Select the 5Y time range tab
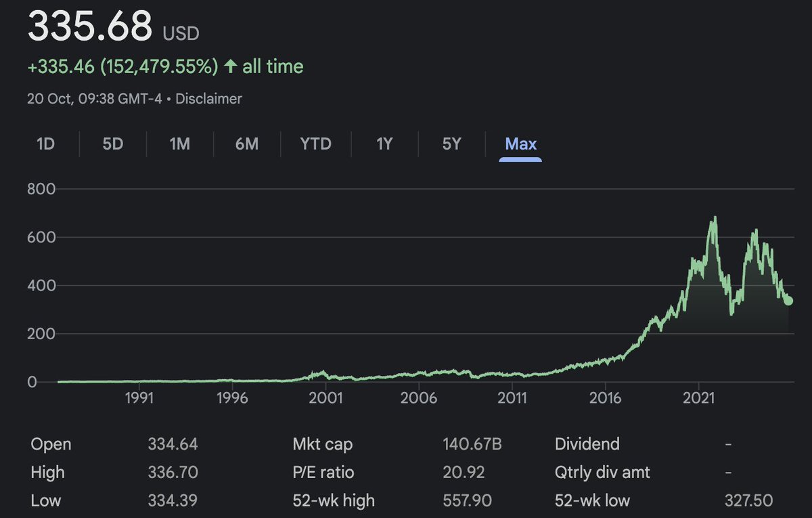The width and height of the screenshot is (812, 518). pyautogui.click(x=451, y=144)
